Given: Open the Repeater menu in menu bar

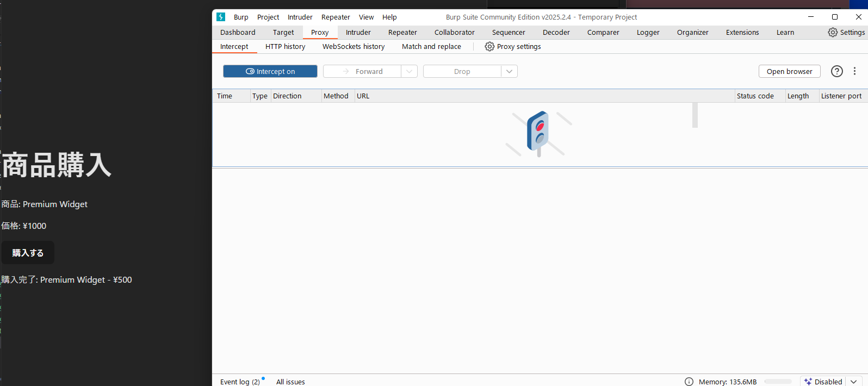Looking at the screenshot, I should (x=336, y=17).
